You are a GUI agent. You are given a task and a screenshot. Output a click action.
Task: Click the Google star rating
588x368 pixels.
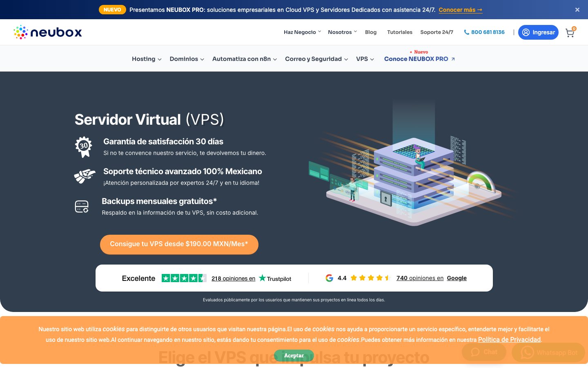tap(370, 278)
